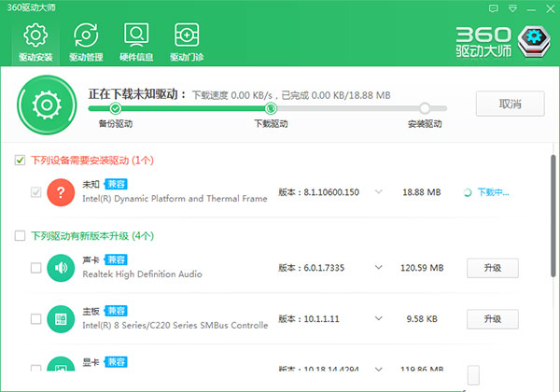The height and width of the screenshot is (392, 560).
Task: Select the Realtek High Definition Audio checkbox
Action: (35, 269)
